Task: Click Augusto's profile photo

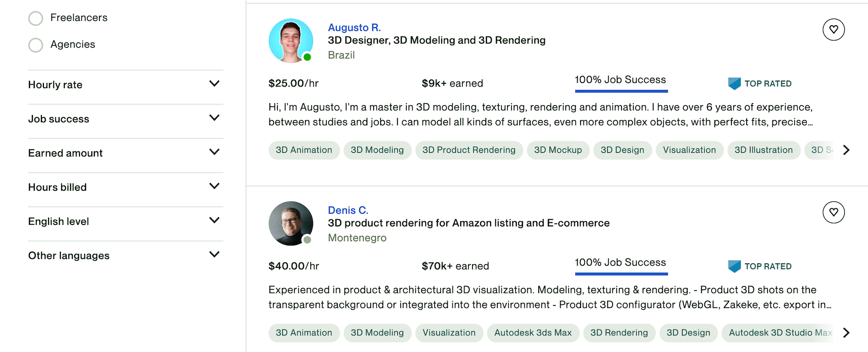Action: click(290, 41)
